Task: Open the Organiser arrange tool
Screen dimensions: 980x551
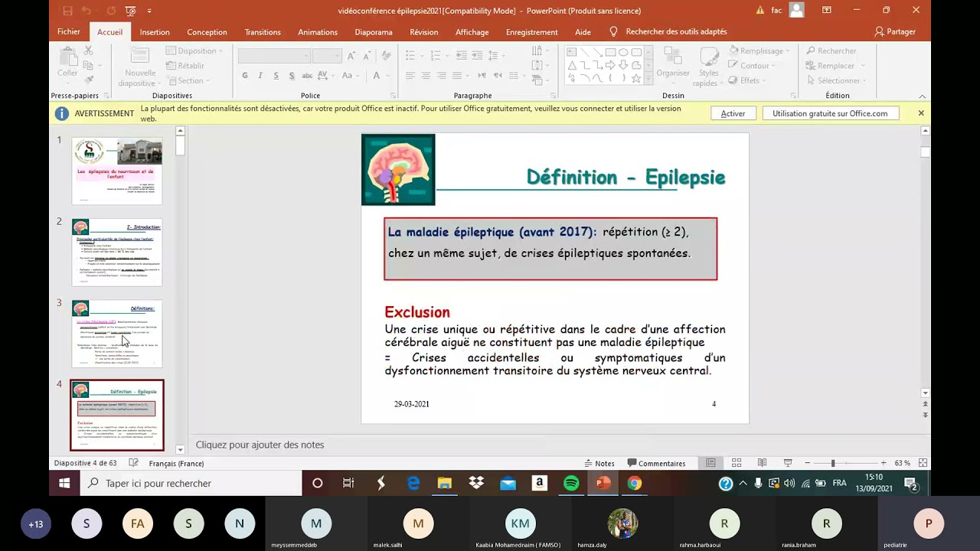Action: pos(673,64)
